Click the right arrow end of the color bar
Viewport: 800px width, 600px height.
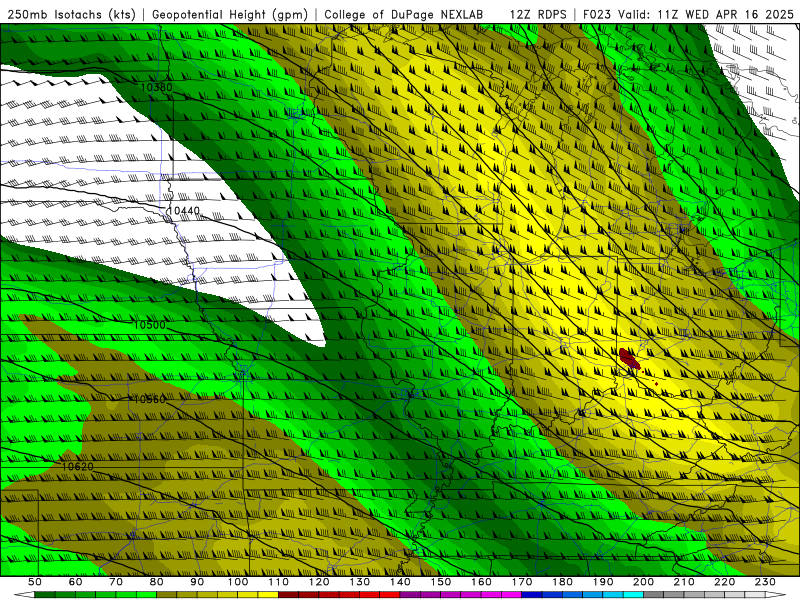(775, 595)
